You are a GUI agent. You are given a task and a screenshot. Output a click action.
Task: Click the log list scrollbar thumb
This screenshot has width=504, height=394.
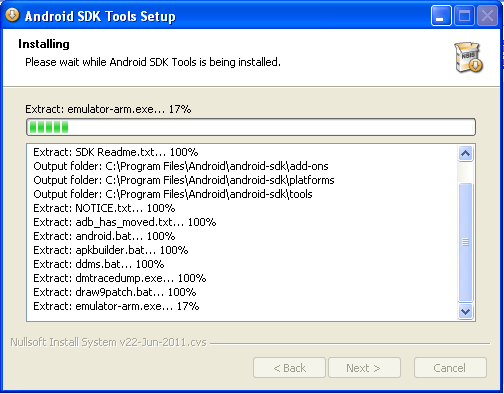point(465,242)
